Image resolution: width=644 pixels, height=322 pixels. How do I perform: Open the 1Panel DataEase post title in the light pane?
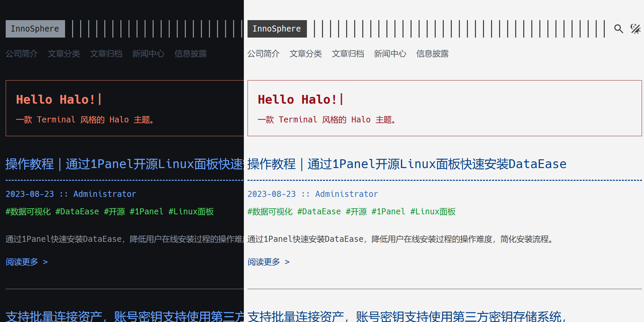pos(407,164)
